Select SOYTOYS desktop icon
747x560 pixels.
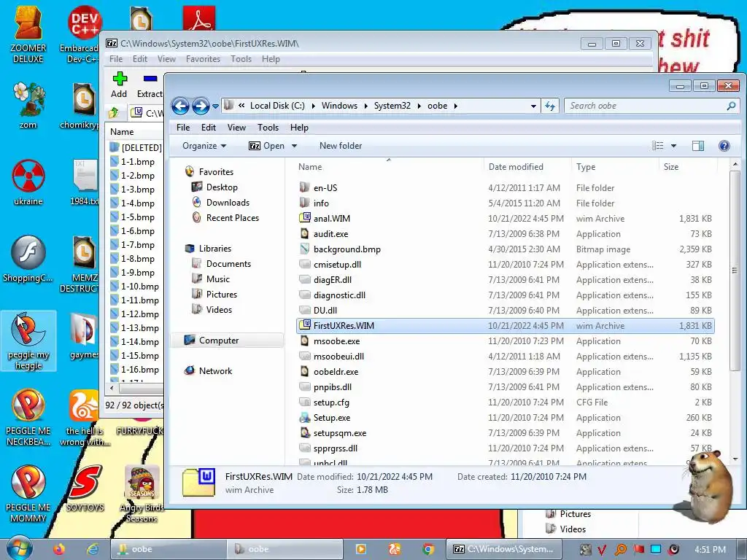point(85,489)
